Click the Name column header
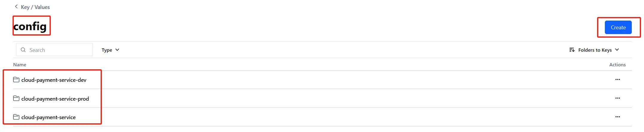The height and width of the screenshot is (132, 644). (x=20, y=65)
